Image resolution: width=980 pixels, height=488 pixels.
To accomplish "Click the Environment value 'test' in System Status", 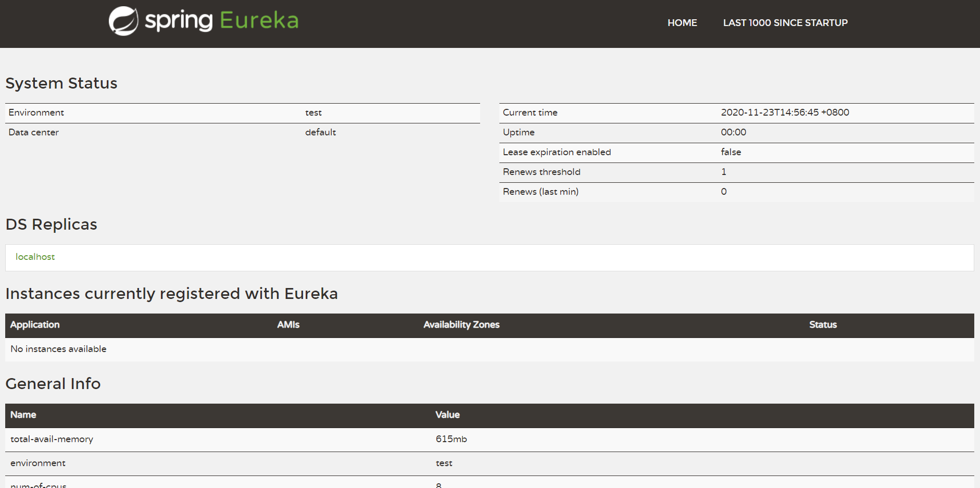I will click(313, 112).
